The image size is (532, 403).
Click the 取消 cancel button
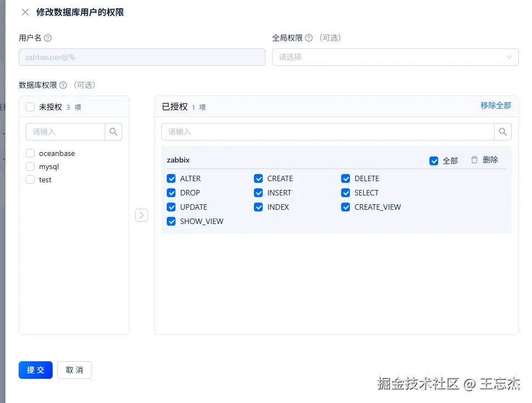pyautogui.click(x=74, y=370)
